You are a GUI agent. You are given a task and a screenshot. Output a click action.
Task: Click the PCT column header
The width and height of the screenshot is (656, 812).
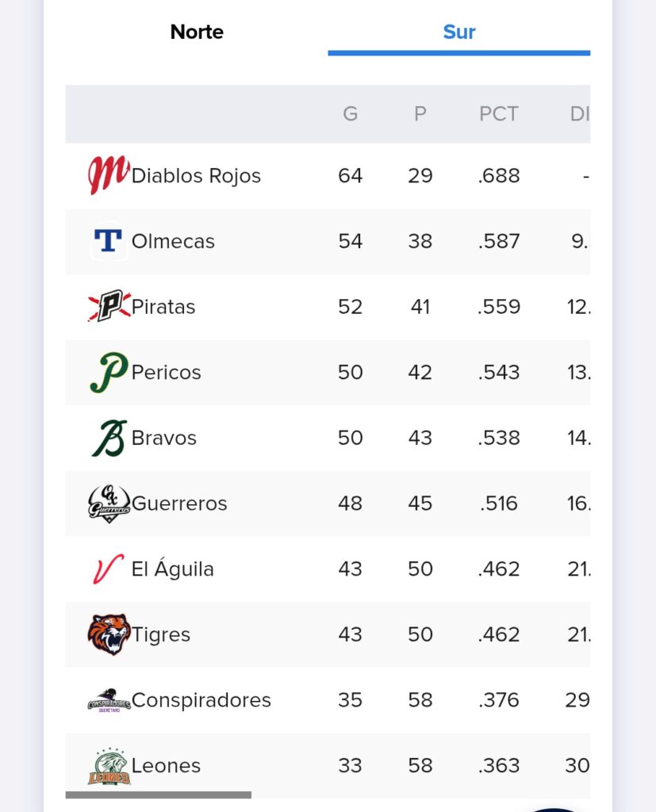tap(498, 114)
